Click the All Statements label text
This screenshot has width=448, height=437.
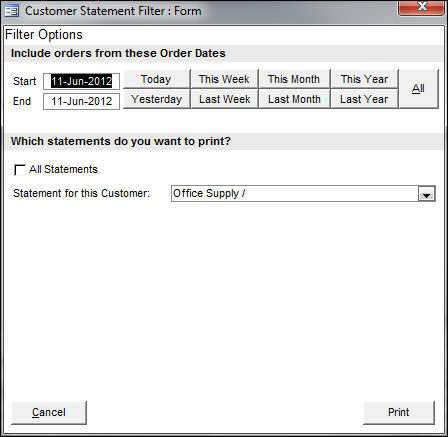coord(64,169)
